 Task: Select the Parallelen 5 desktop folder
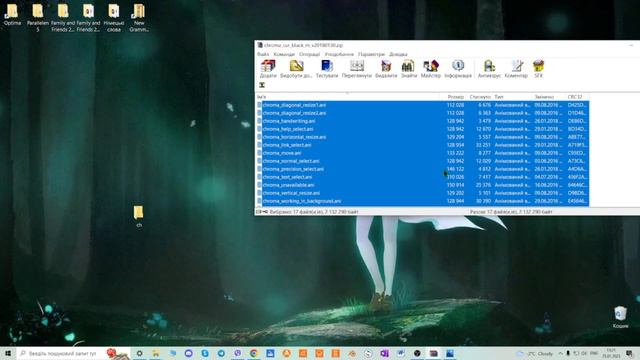38,18
